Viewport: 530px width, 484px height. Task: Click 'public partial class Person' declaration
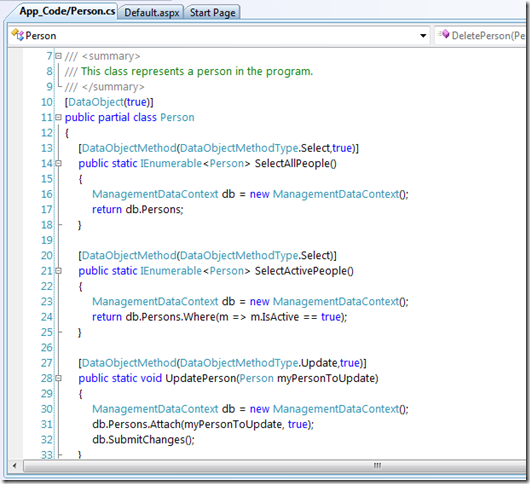[129, 117]
